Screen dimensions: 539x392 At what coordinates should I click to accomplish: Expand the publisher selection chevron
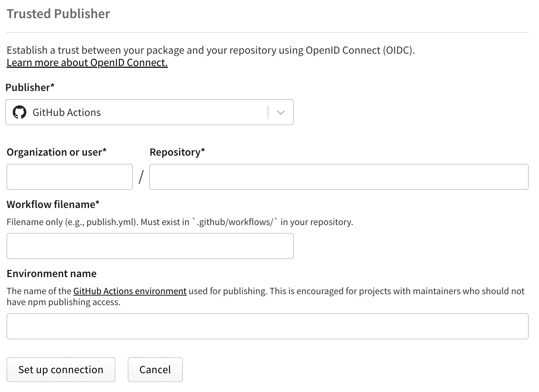(280, 112)
